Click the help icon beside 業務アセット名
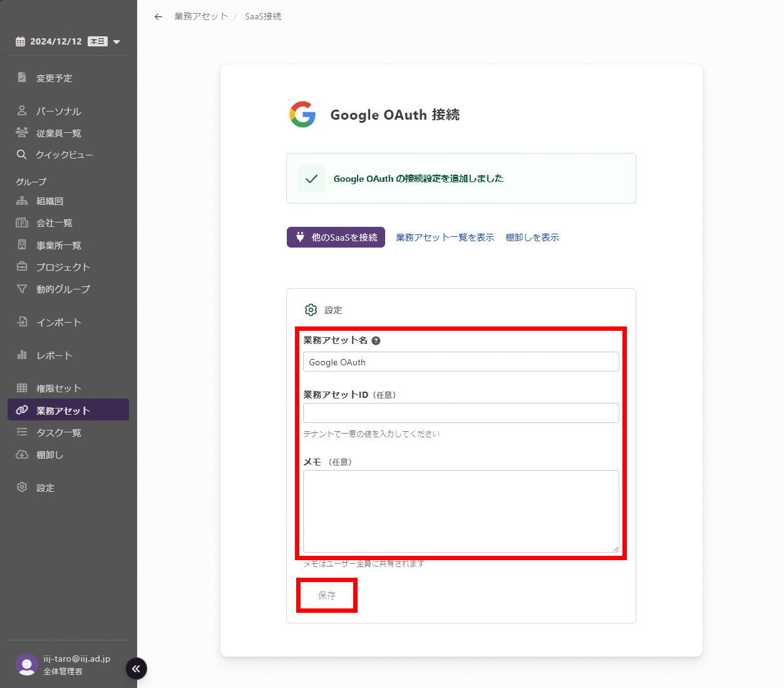This screenshot has width=784, height=688. coord(376,341)
